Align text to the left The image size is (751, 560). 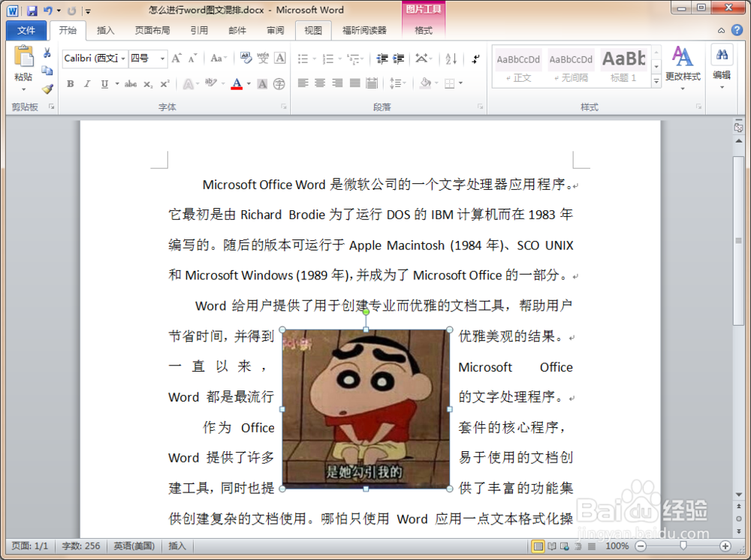[x=303, y=83]
